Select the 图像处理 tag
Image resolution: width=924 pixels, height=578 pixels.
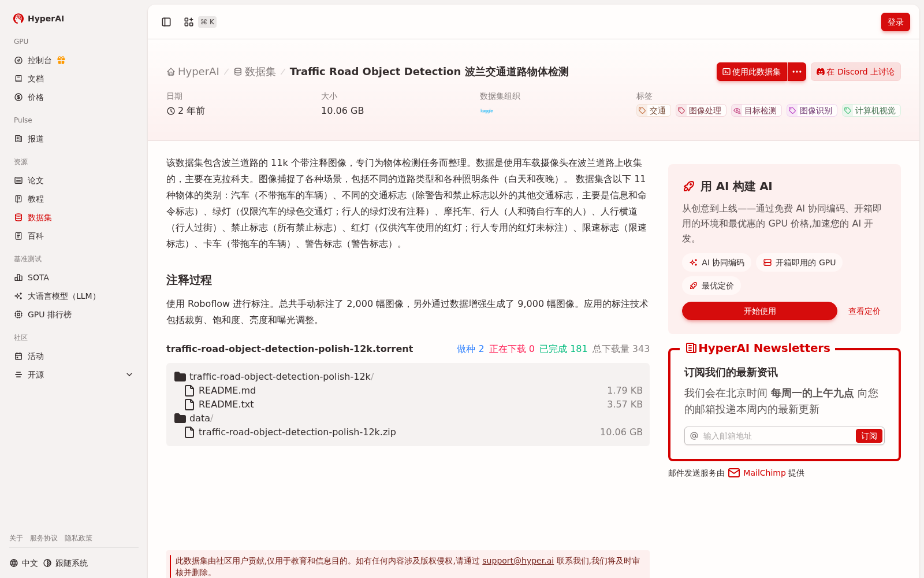[701, 110]
